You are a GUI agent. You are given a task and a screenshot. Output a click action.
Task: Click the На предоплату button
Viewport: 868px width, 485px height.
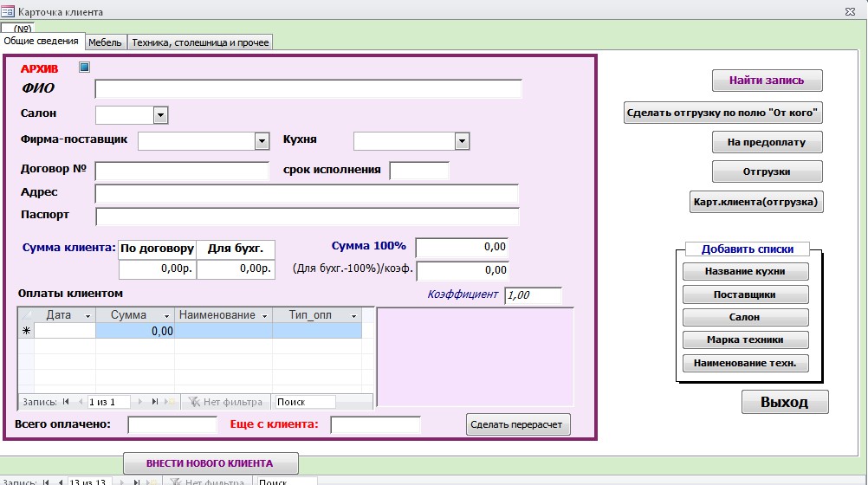tap(767, 142)
